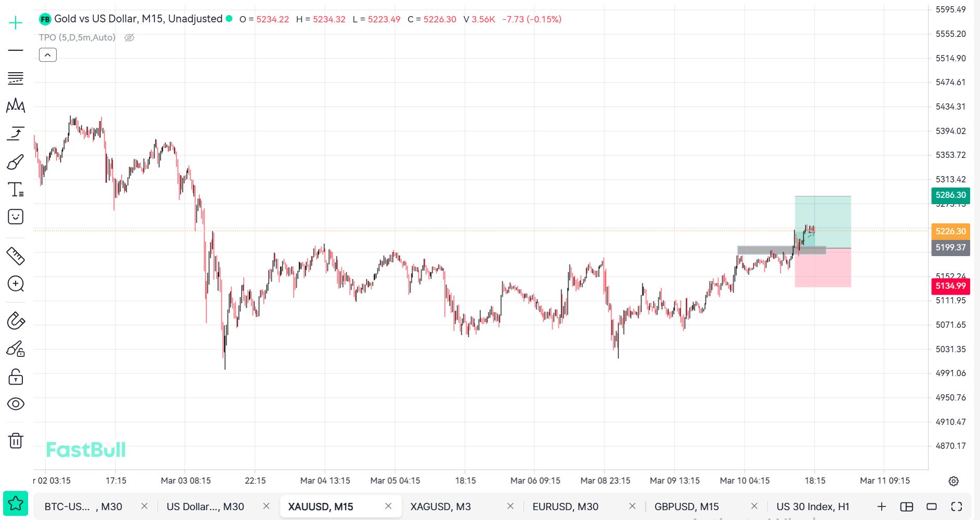Screen dimensions: 980x520
Task: Collapse the indicator legend chevron
Action: (x=48, y=55)
